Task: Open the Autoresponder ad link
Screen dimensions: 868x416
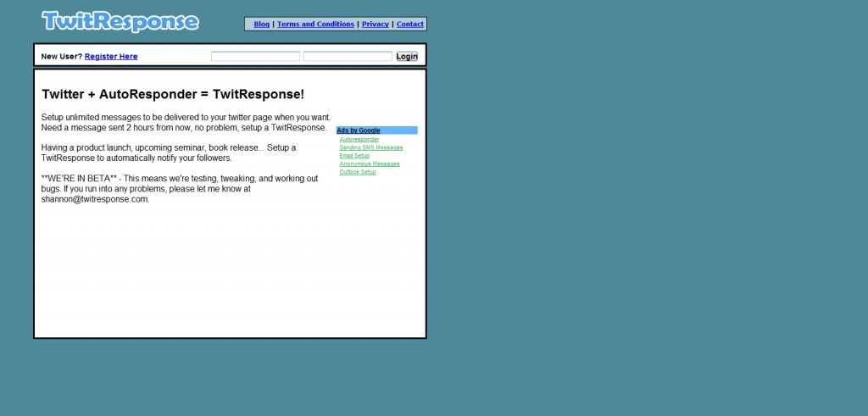Action: [359, 140]
